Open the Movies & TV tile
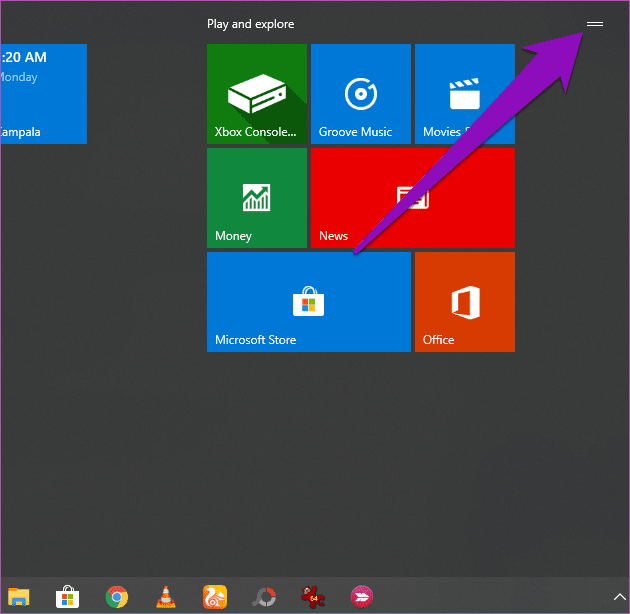Image resolution: width=630 pixels, height=614 pixels. point(465,94)
